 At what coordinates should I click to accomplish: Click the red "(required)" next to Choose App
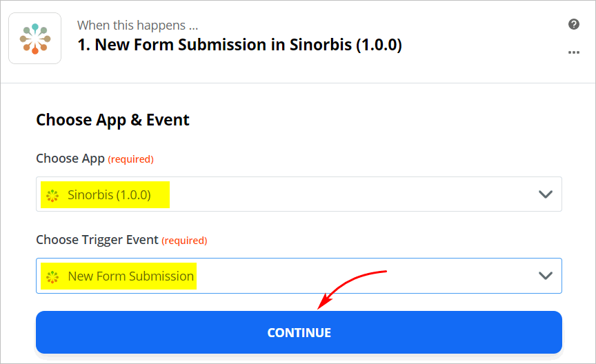(131, 159)
